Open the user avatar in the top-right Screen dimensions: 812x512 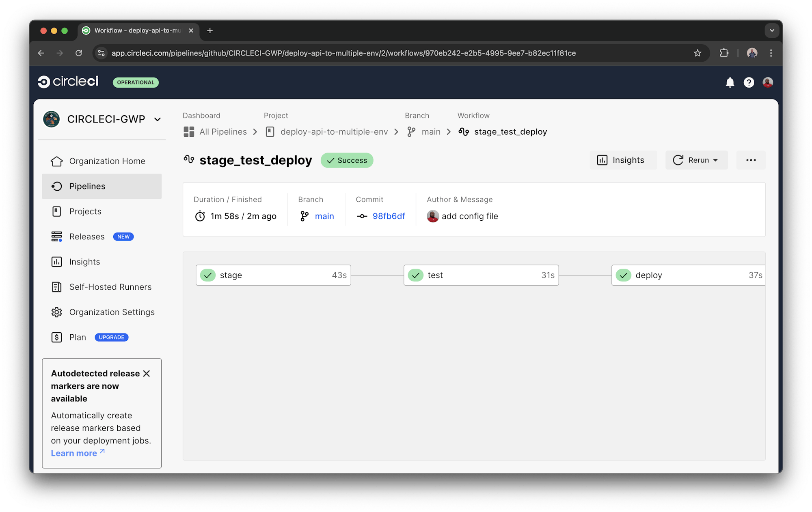pyautogui.click(x=767, y=82)
